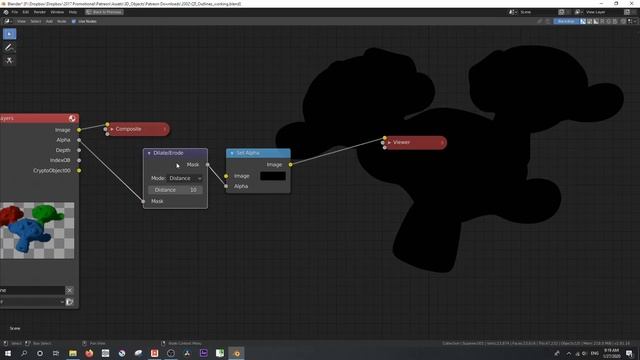Open the notification center icon
The width and height of the screenshot is (640, 360).
629,353
